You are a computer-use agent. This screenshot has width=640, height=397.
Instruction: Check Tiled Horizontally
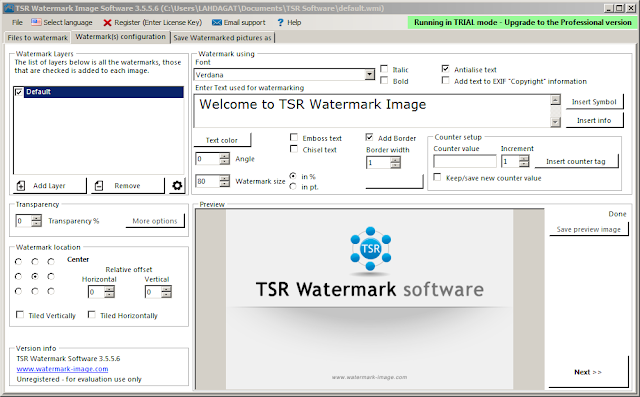point(91,315)
